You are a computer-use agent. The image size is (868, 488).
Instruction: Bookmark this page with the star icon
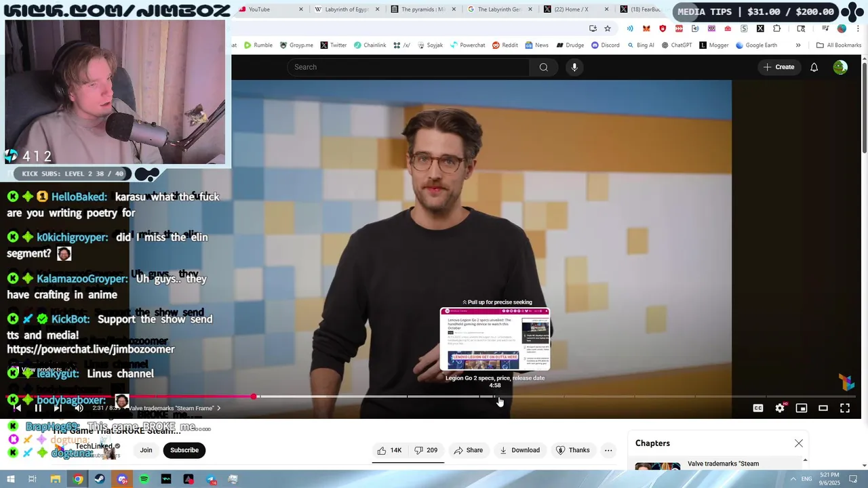(608, 28)
